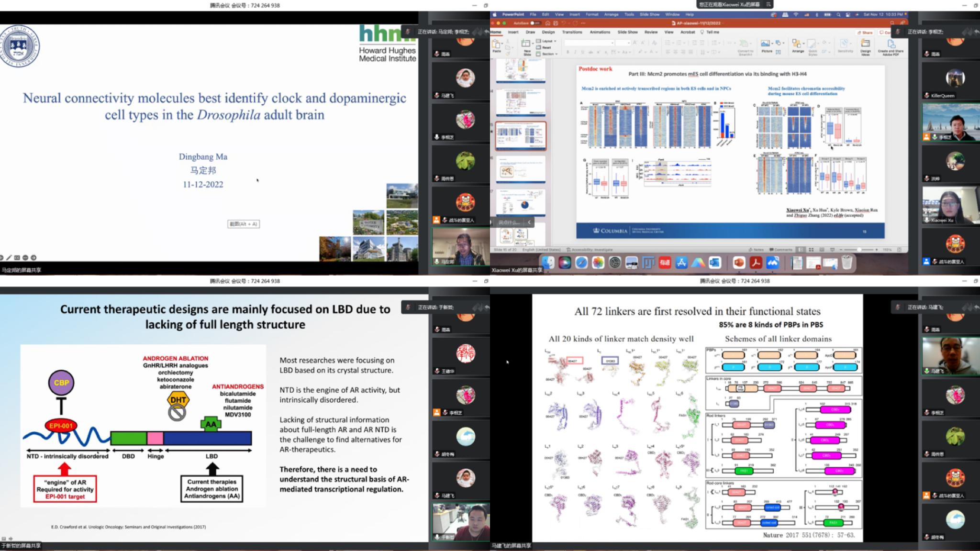Open the File menu in macOS menu bar
Image resolution: width=980 pixels, height=551 pixels.
pos(533,14)
